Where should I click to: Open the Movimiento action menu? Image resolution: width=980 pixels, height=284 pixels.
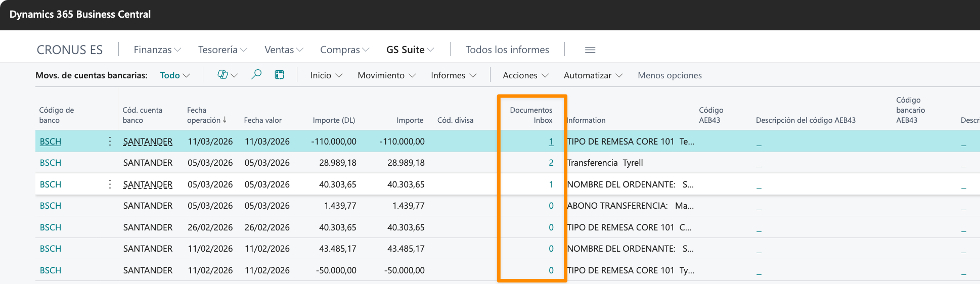pos(387,75)
